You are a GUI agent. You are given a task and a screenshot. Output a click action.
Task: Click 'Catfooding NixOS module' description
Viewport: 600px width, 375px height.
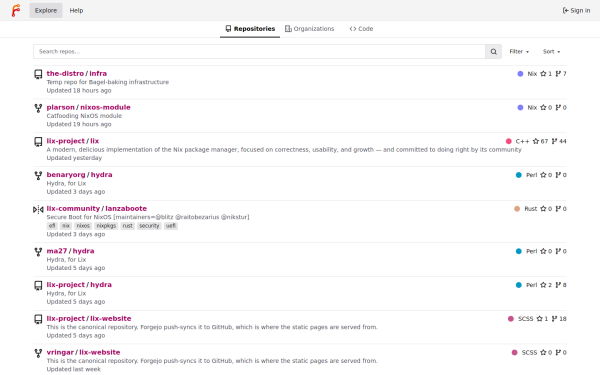[84, 116]
